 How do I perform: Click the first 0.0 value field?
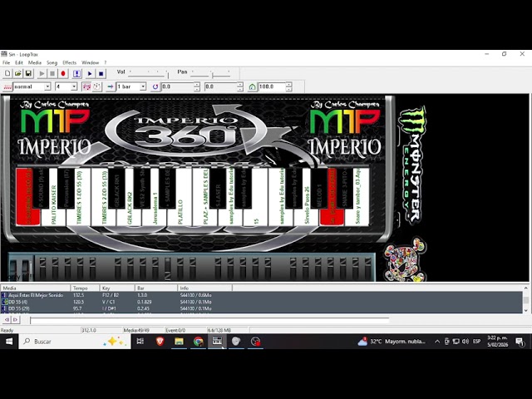177,86
